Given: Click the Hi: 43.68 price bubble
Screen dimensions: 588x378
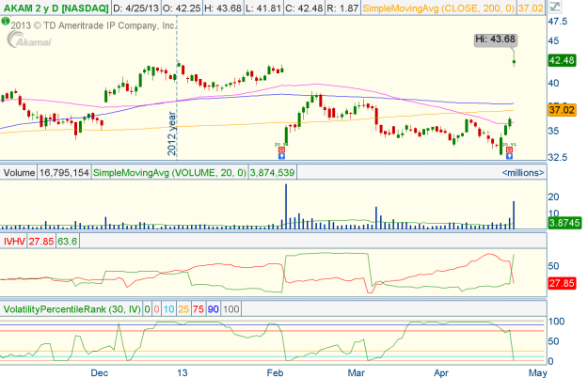Looking at the screenshot, I should click(496, 39).
